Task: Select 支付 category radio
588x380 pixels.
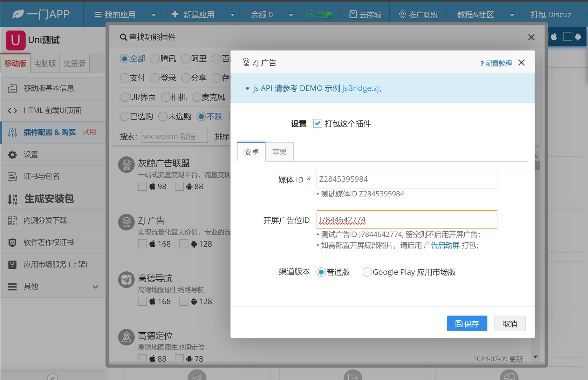Action: coord(124,78)
